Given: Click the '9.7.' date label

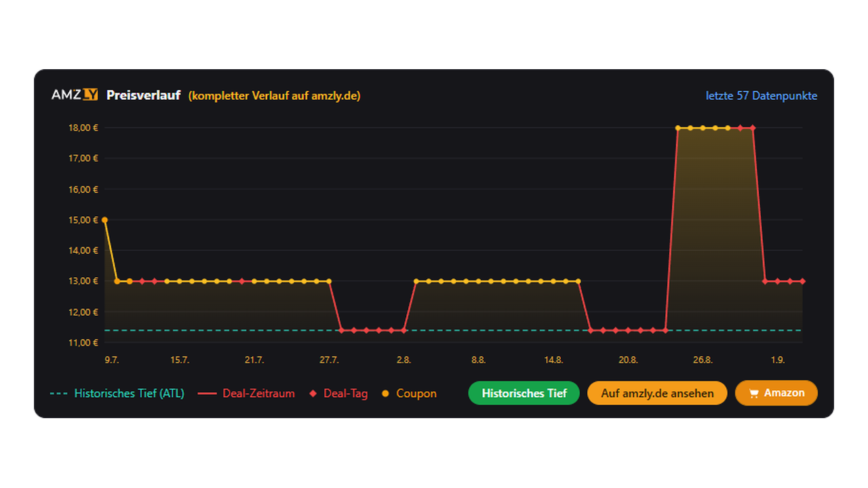Looking at the screenshot, I should [x=111, y=360].
